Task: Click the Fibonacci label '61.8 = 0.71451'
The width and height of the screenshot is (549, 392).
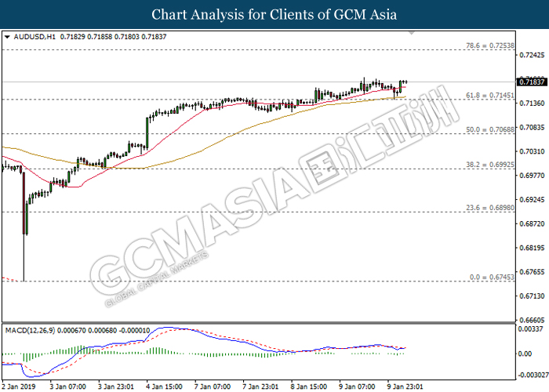Action: click(x=490, y=95)
